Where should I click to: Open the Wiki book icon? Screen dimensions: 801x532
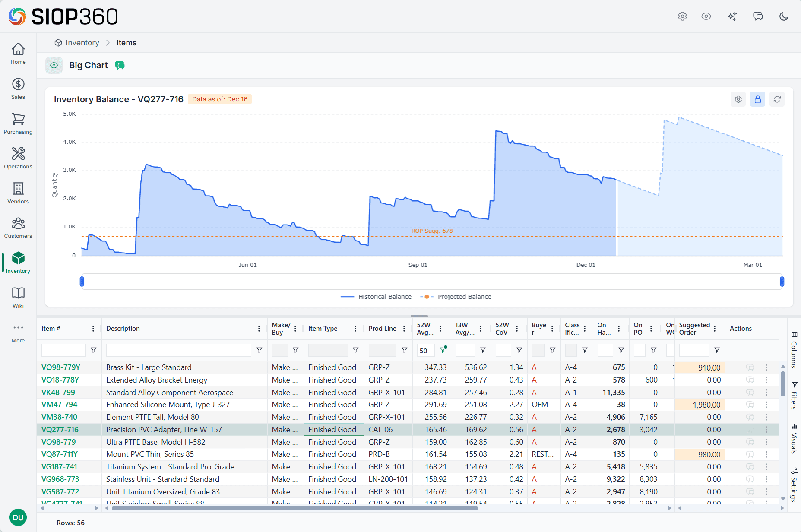18,293
